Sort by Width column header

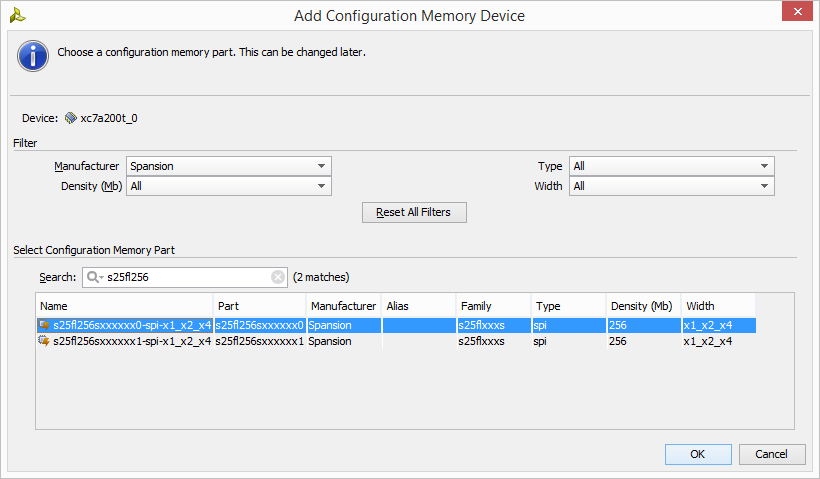coord(719,306)
